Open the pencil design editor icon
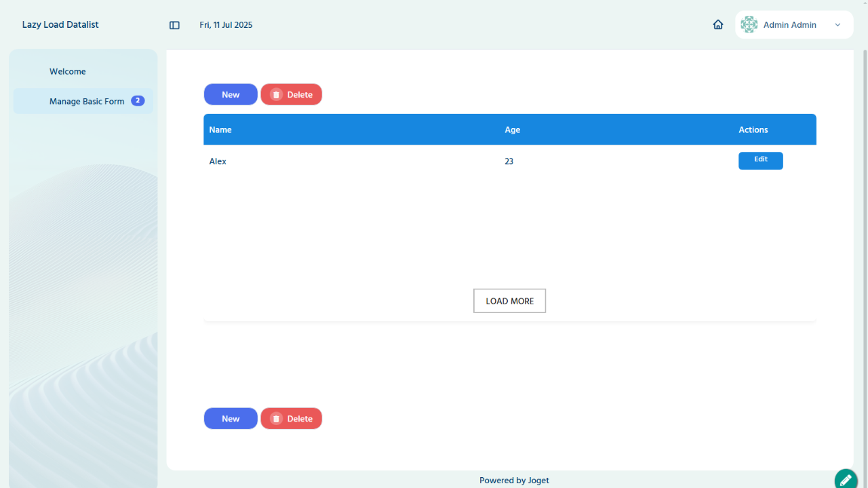This screenshot has height=488, width=868. point(845,479)
